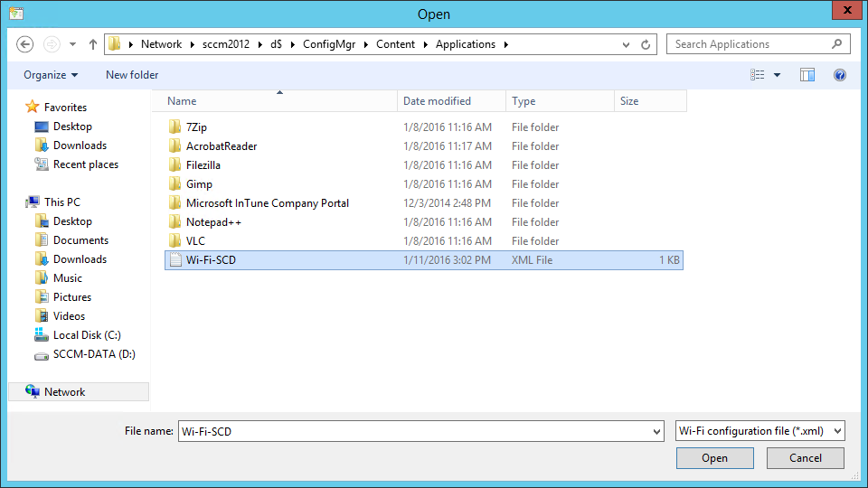Click the search magnifier icon

pos(836,43)
